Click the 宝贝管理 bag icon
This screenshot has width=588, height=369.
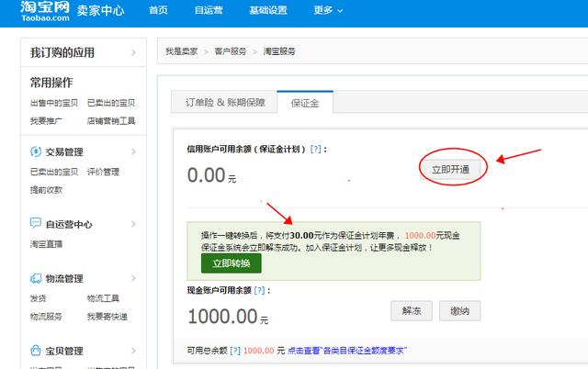coord(36,351)
